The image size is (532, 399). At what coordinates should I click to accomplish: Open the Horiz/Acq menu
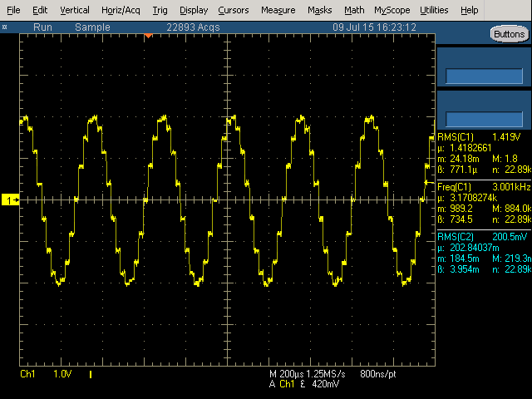[x=121, y=10]
